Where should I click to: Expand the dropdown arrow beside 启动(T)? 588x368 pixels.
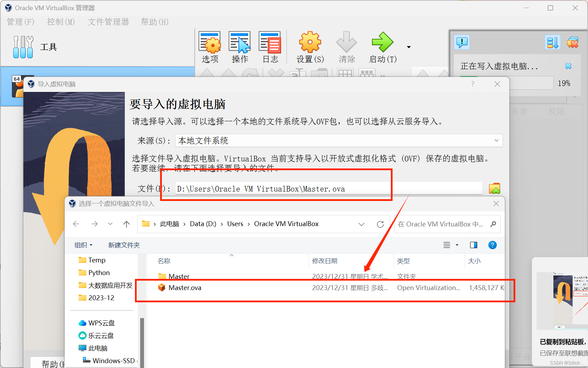[409, 47]
